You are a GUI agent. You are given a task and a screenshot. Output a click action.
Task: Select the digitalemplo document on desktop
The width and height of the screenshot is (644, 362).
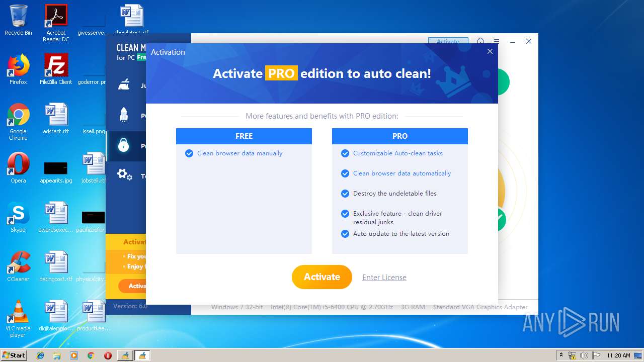(x=56, y=316)
